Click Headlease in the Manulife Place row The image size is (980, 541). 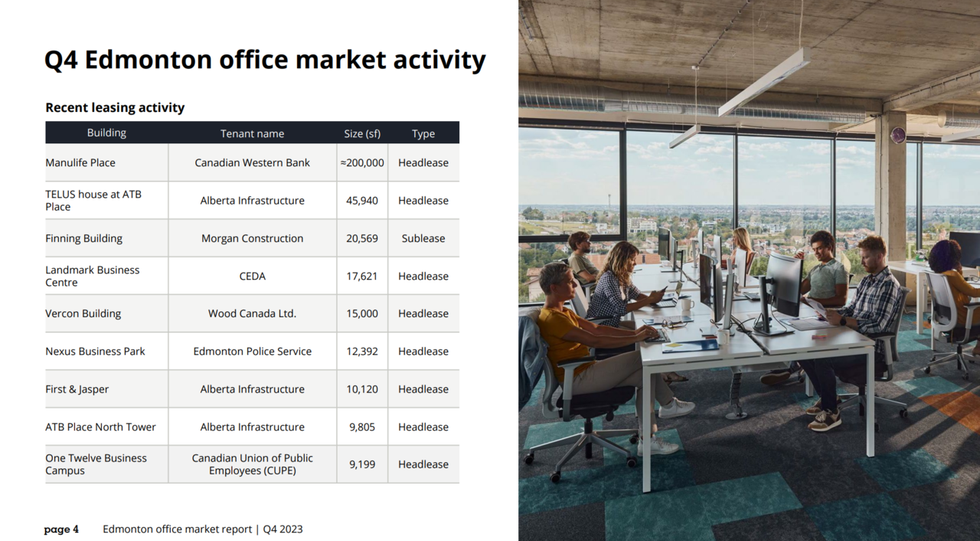[423, 162]
